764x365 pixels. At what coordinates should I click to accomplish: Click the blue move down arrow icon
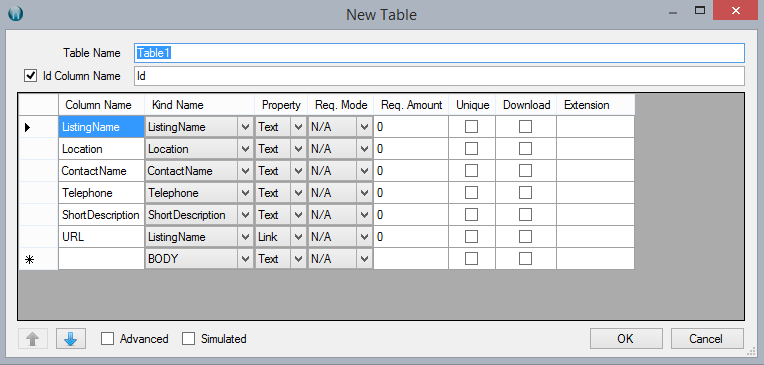71,339
